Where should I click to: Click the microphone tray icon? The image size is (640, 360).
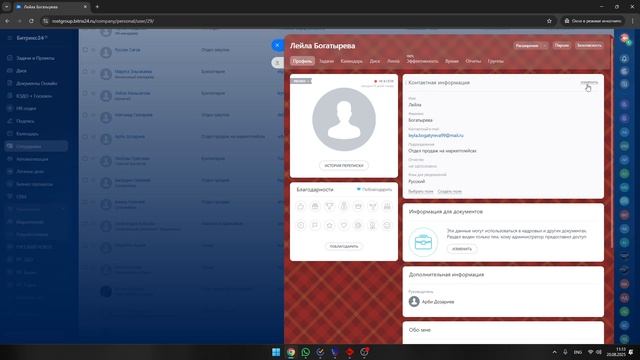[x=565, y=352]
